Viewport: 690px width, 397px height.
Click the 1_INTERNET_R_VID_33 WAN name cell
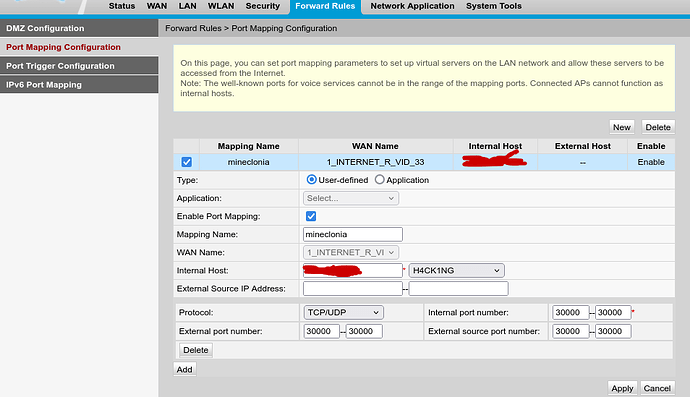375,162
